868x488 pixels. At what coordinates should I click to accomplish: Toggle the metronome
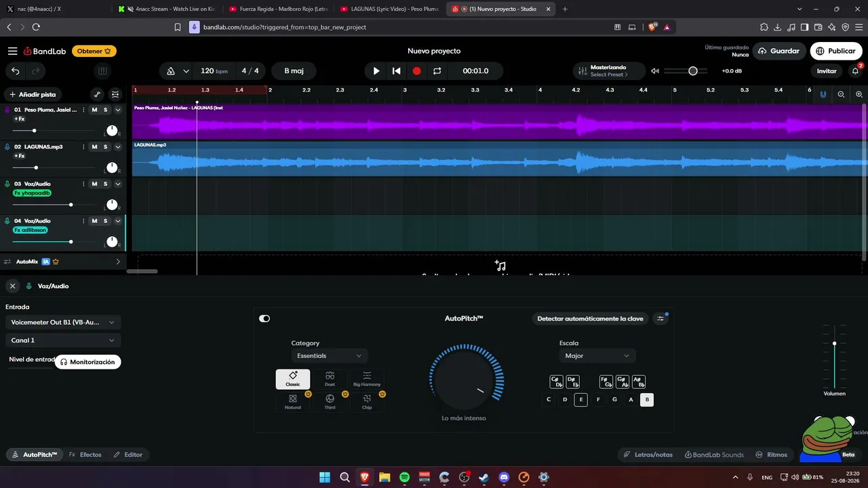click(x=170, y=71)
